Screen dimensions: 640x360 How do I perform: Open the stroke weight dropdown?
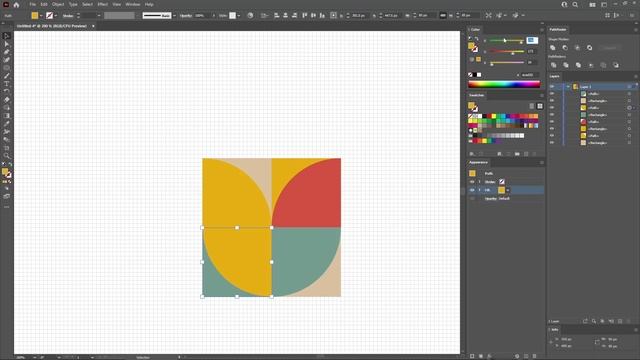(x=98, y=16)
